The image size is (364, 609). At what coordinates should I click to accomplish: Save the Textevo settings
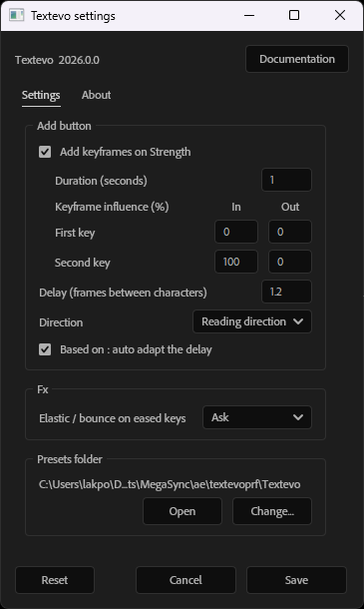tap(296, 580)
